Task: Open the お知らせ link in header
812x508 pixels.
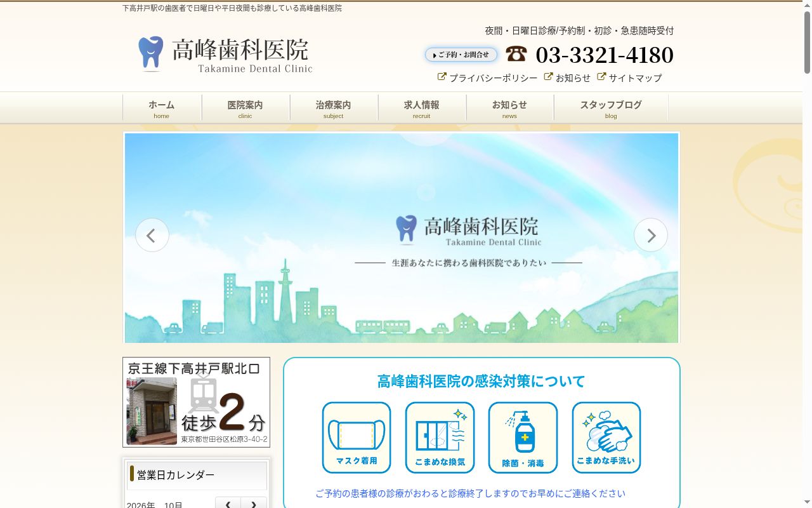Action: pyautogui.click(x=573, y=77)
